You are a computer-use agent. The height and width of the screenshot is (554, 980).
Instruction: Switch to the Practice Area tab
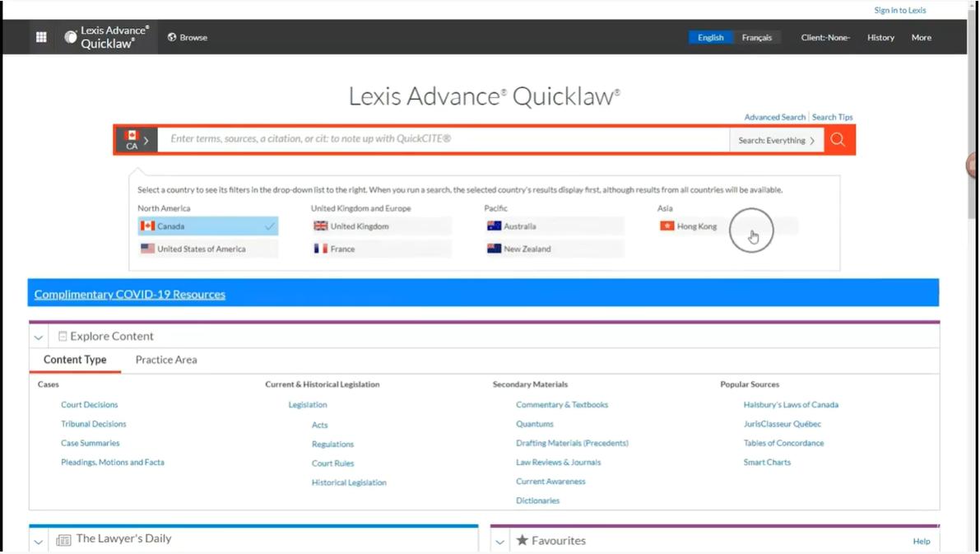166,360
